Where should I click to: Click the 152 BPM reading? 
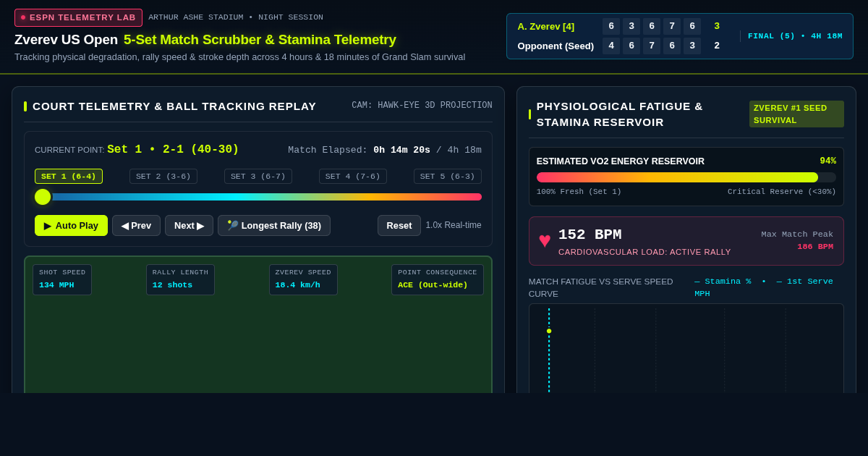(x=590, y=235)
